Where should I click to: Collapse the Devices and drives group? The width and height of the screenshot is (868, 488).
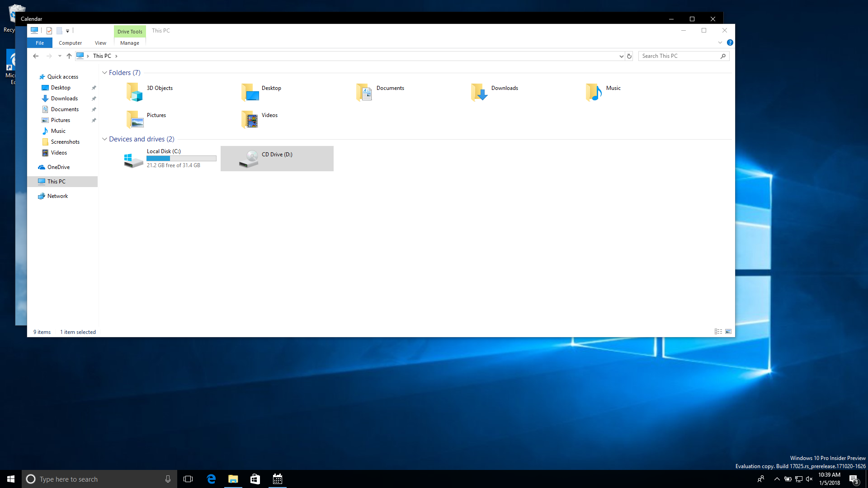[x=104, y=139]
